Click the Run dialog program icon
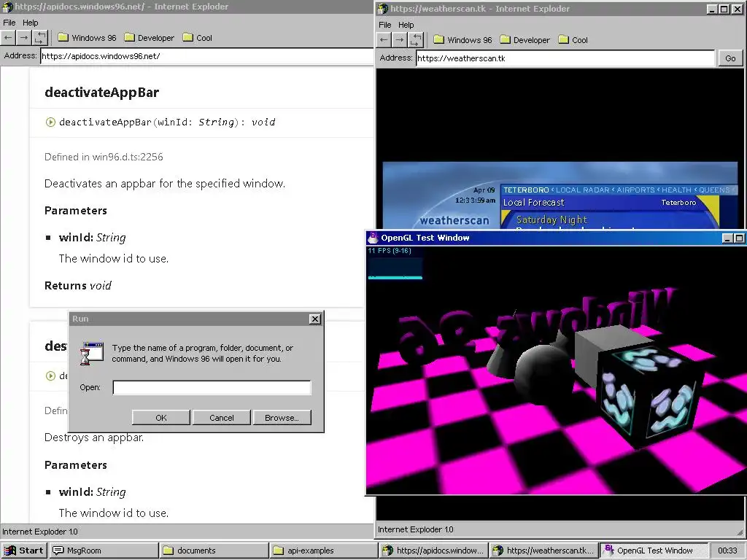This screenshot has width=747, height=560. 92,354
